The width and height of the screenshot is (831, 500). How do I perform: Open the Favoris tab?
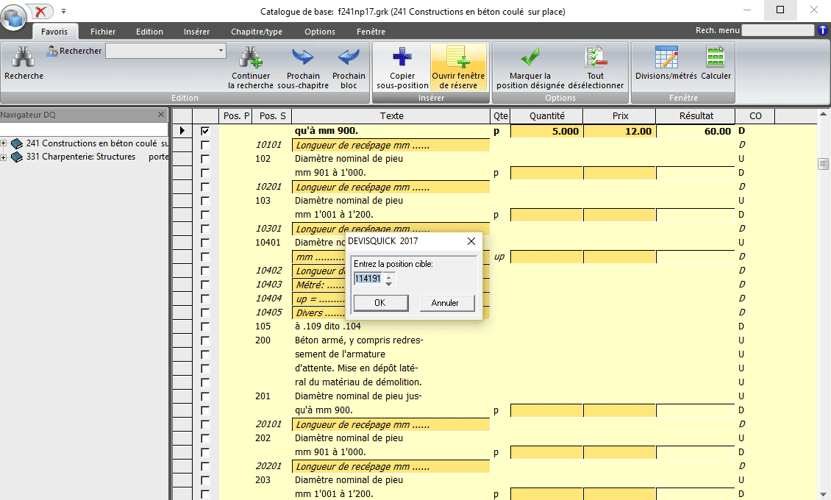55,32
